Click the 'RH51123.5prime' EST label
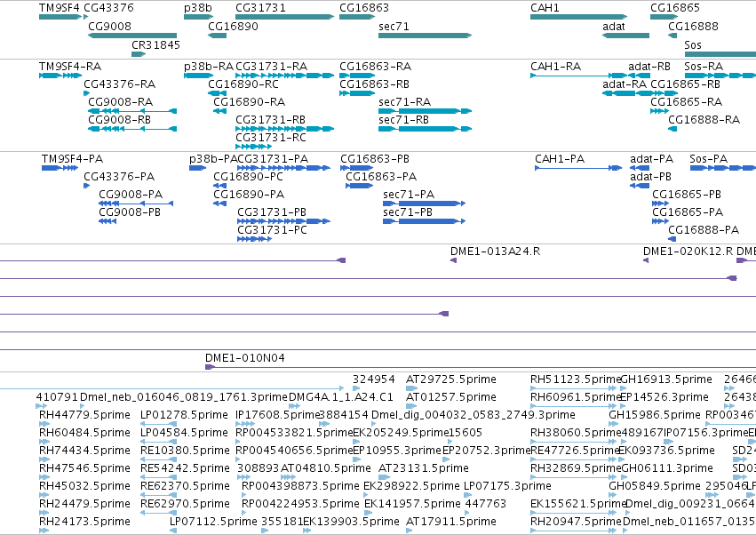756x535 pixels. (x=576, y=379)
